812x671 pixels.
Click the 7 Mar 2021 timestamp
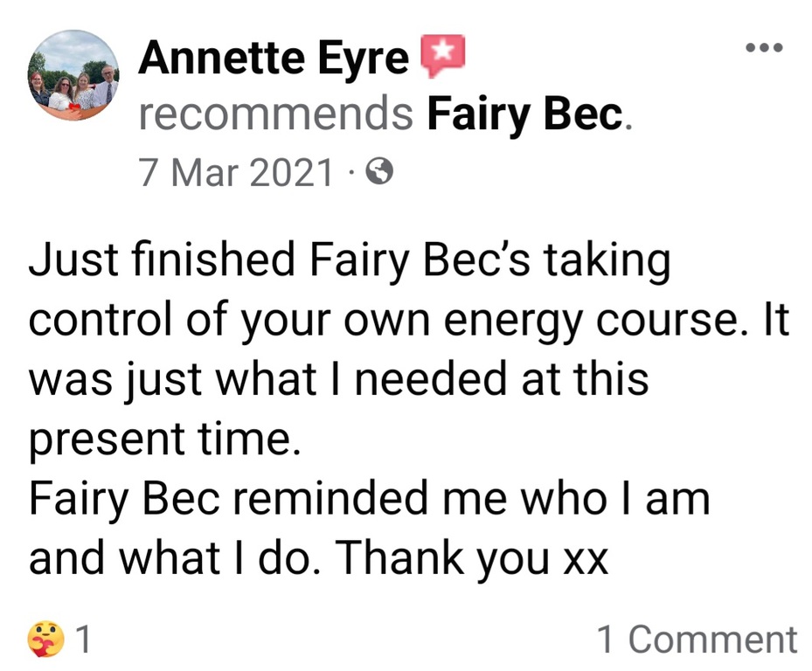click(x=236, y=174)
